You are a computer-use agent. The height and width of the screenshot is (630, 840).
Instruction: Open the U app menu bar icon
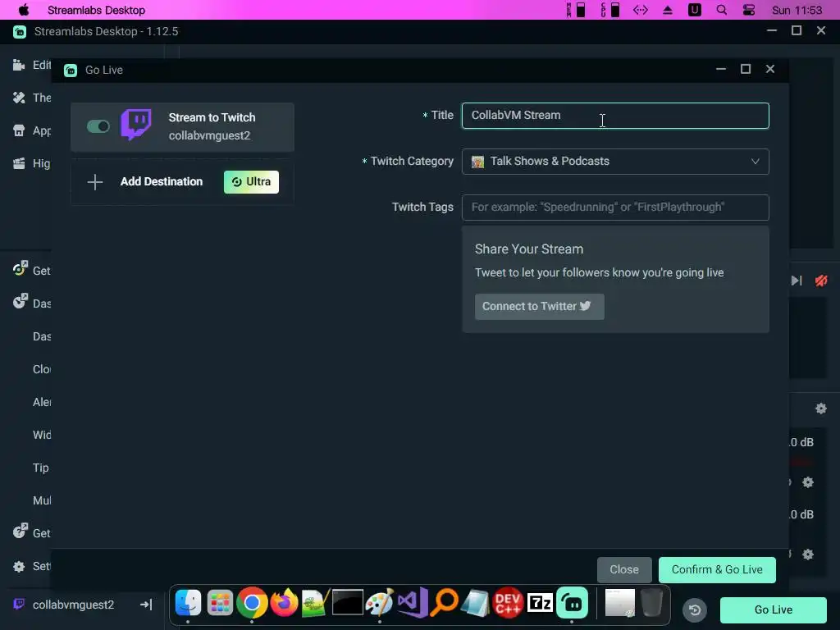click(694, 10)
